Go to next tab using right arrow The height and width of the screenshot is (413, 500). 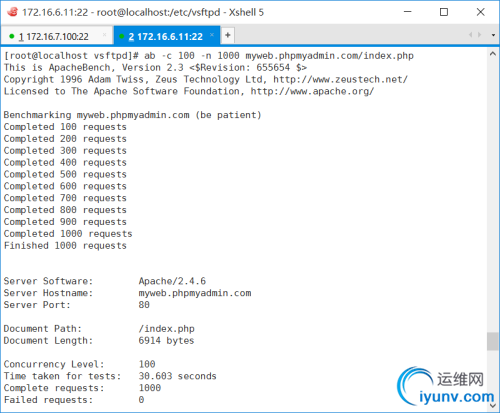pos(479,35)
